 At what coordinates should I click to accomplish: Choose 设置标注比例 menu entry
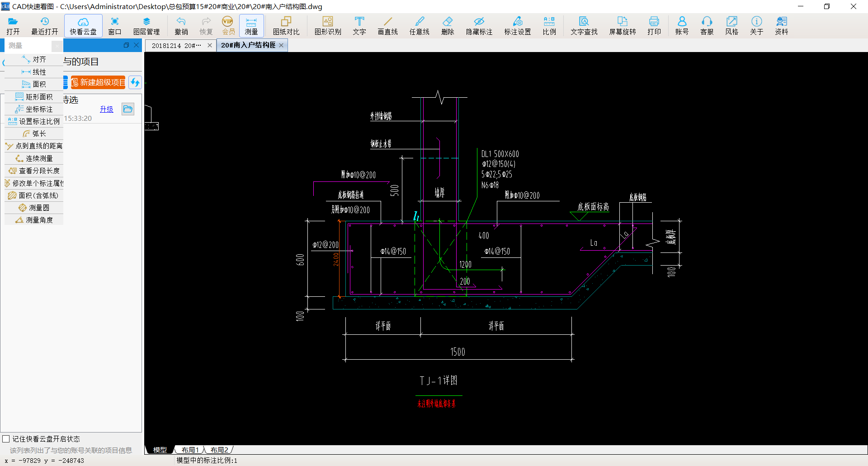coord(34,121)
